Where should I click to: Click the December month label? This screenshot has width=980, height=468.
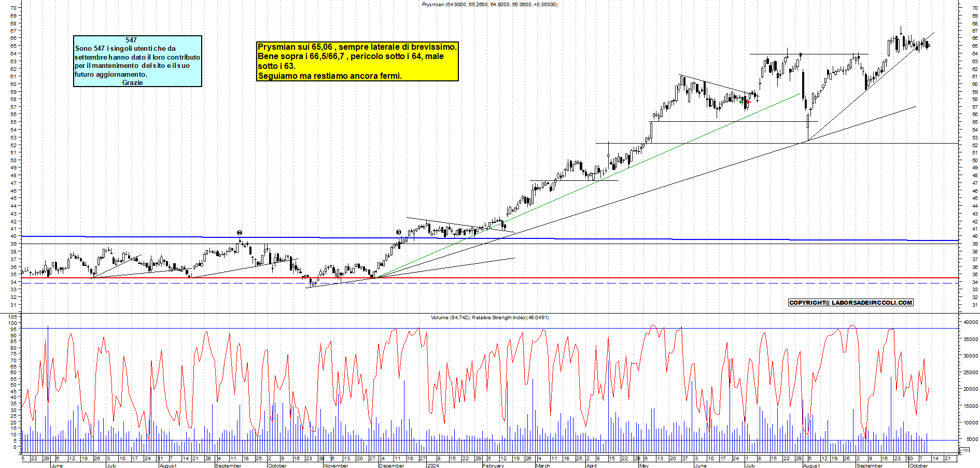391,465
